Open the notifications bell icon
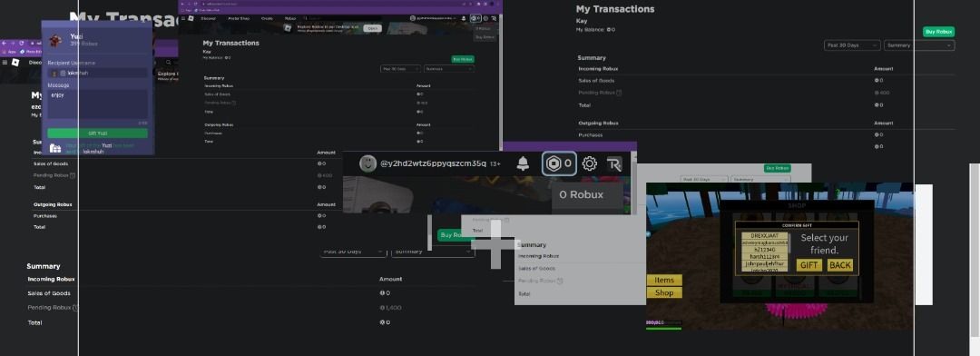The width and height of the screenshot is (980, 356). point(524,163)
